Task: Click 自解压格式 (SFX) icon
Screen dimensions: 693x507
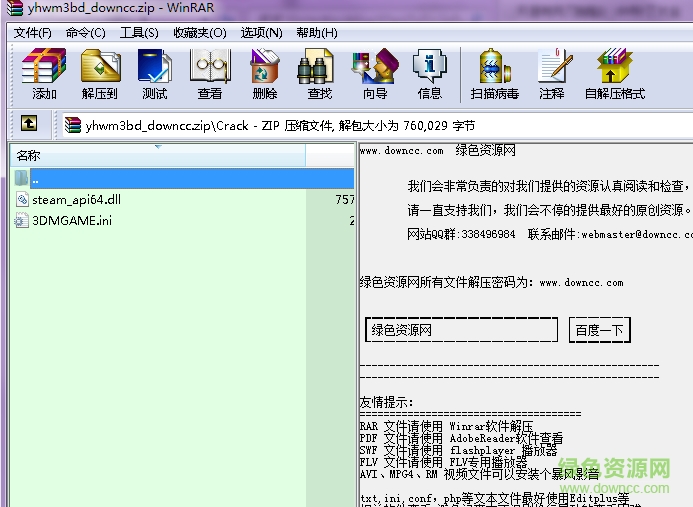Action: click(615, 73)
